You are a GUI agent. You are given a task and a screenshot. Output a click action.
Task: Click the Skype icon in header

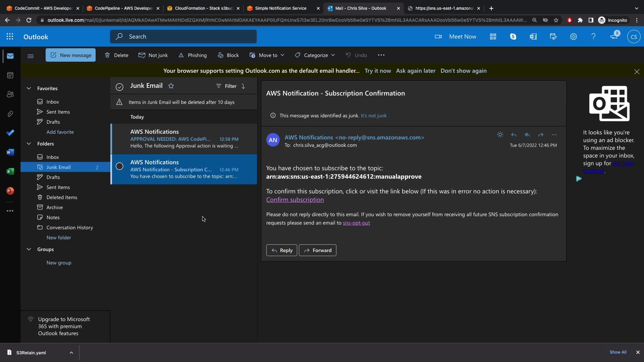point(513,37)
